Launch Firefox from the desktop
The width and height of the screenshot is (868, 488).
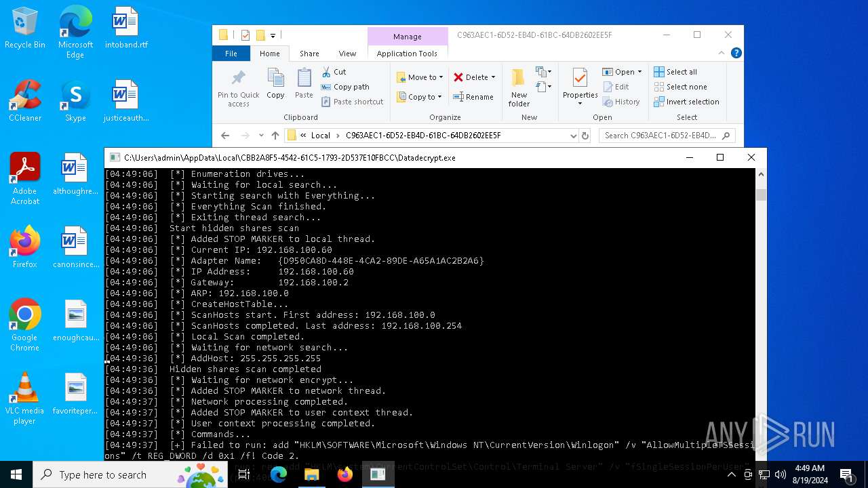25,248
